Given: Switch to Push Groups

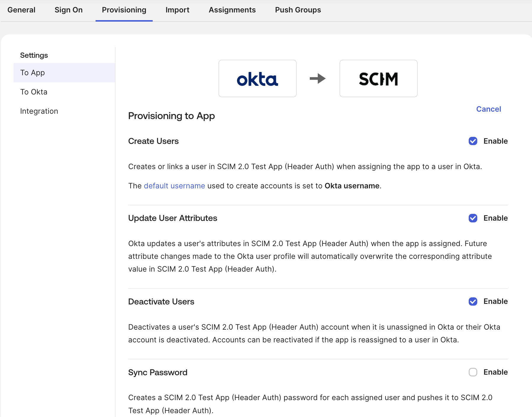Looking at the screenshot, I should click(x=298, y=10).
